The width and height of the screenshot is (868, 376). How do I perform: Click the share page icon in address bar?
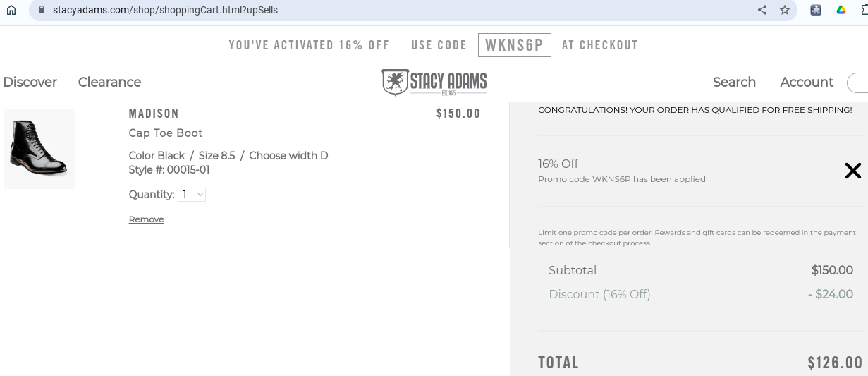[762, 10]
